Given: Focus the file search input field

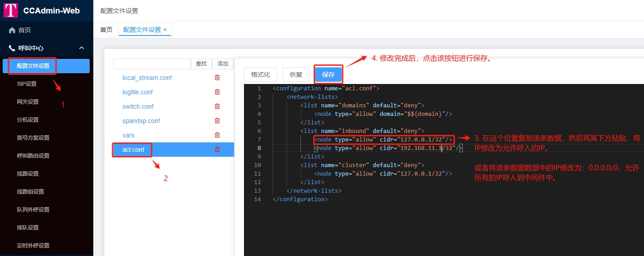Looking at the screenshot, I should [x=152, y=64].
